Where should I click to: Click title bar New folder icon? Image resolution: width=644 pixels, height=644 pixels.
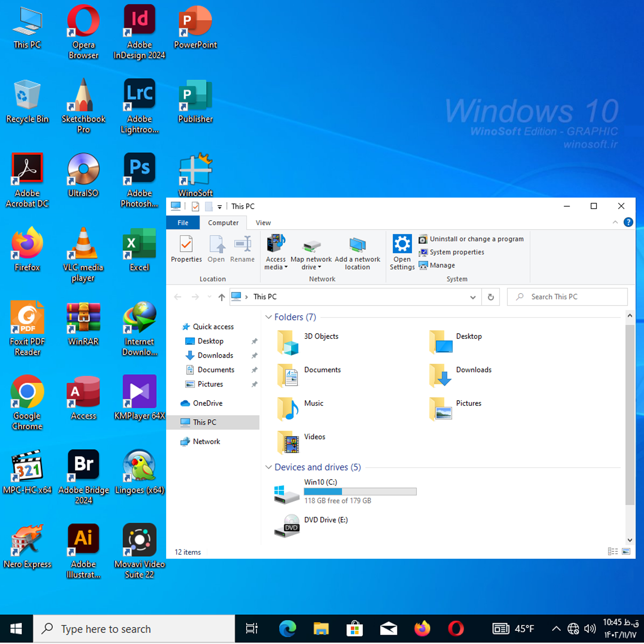coord(209,206)
